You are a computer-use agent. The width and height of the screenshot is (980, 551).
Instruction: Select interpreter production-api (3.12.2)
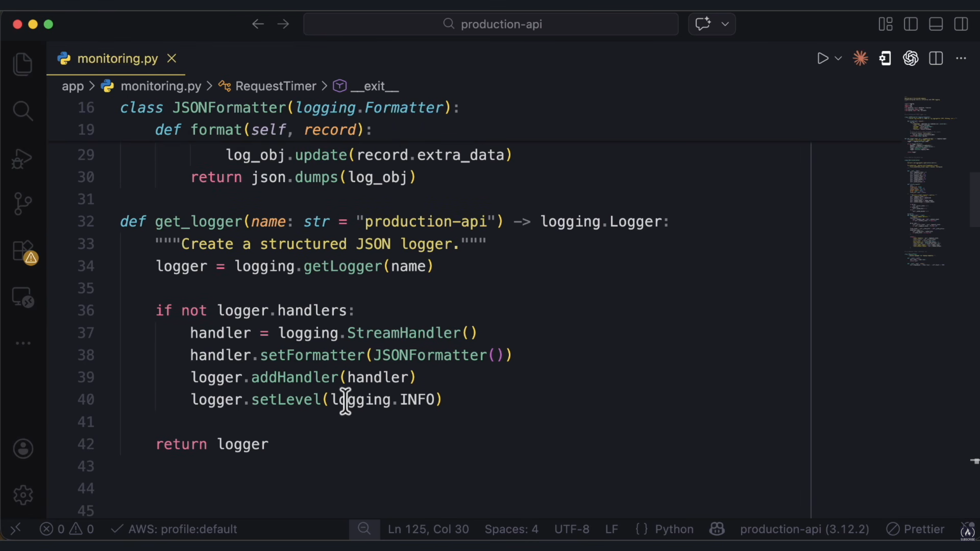click(x=805, y=529)
